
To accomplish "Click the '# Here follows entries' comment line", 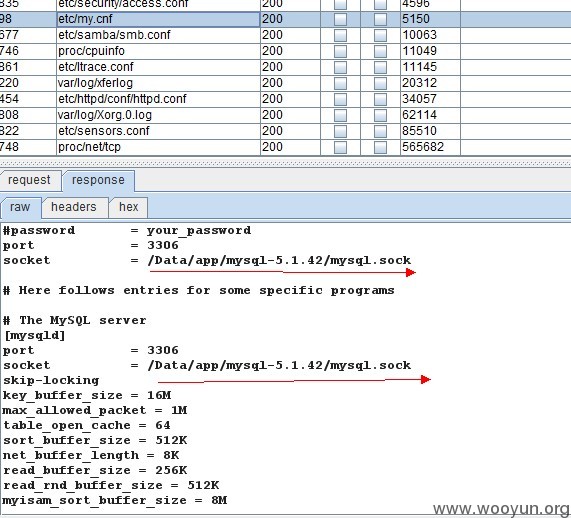I will (x=199, y=291).
